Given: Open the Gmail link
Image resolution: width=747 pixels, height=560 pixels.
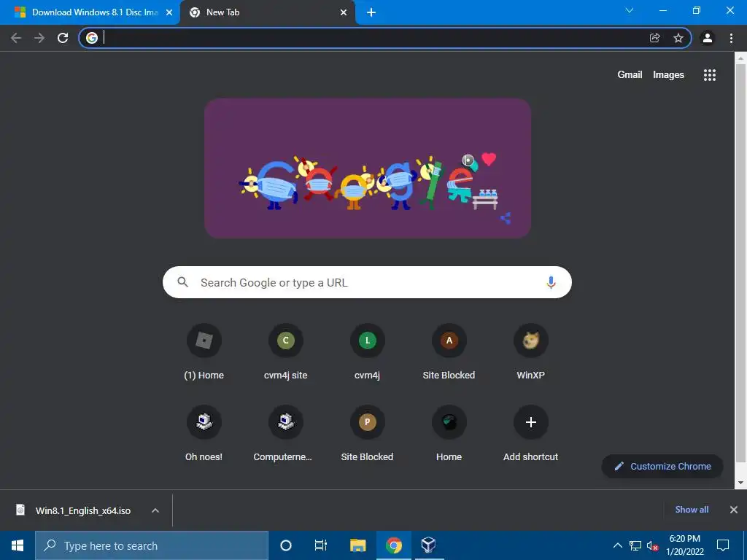Looking at the screenshot, I should click(630, 75).
